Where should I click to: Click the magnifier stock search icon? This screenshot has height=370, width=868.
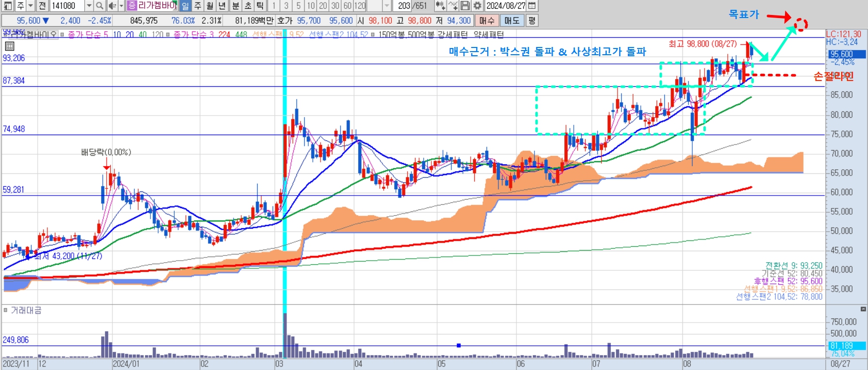pos(99,6)
